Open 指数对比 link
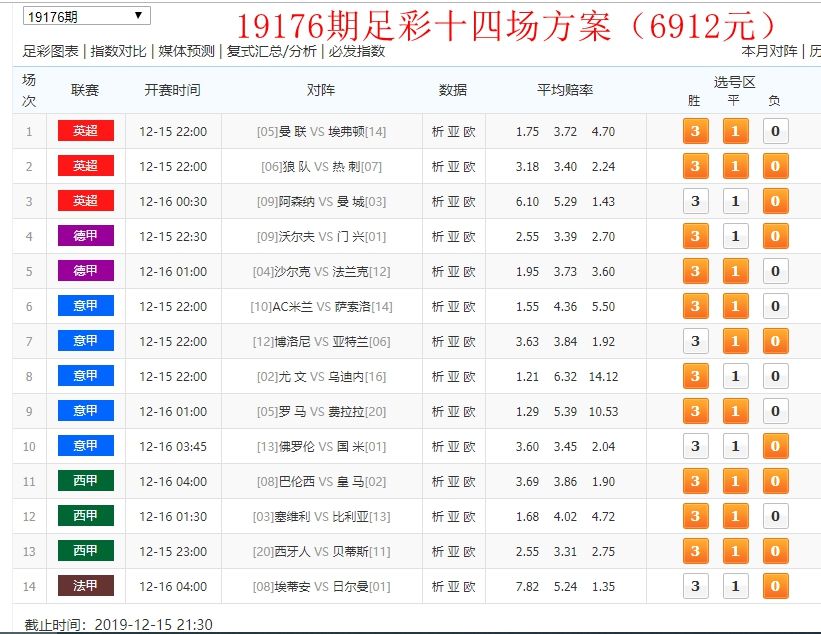 [118, 51]
